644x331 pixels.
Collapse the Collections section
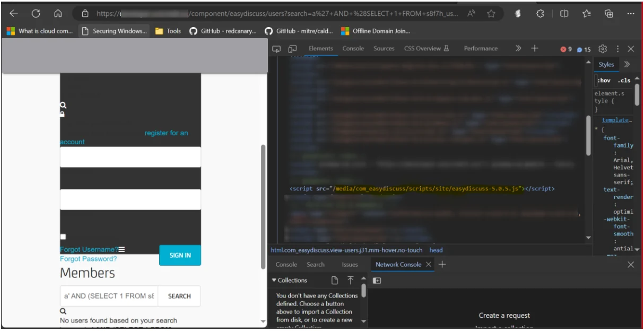pos(290,280)
